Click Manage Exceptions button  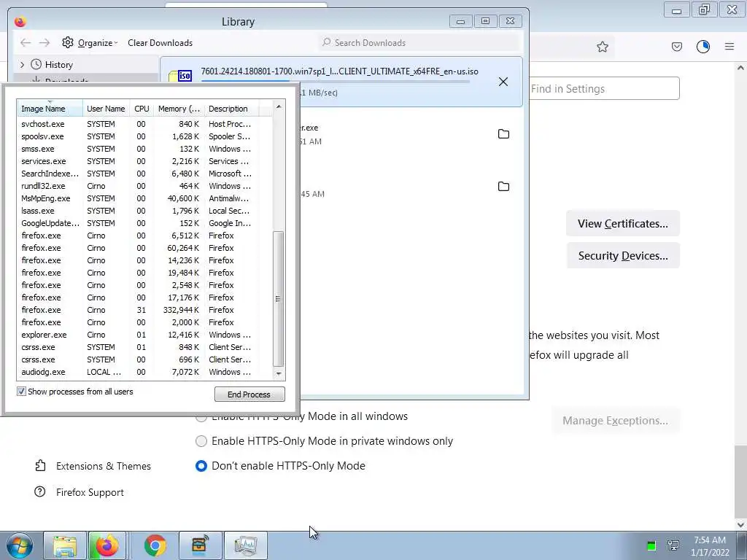(x=615, y=421)
